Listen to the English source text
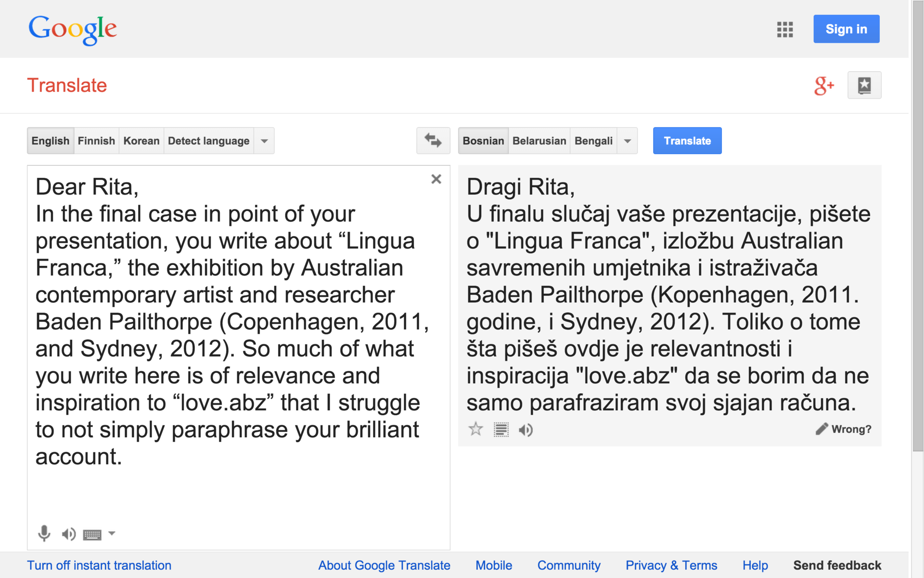 (68, 534)
